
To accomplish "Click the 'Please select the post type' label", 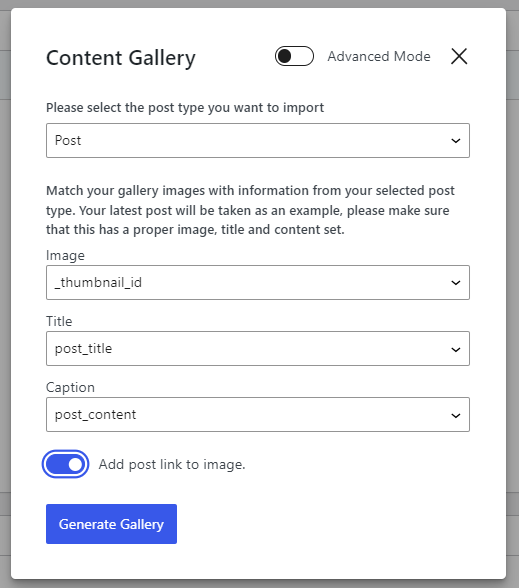I will [x=185, y=108].
